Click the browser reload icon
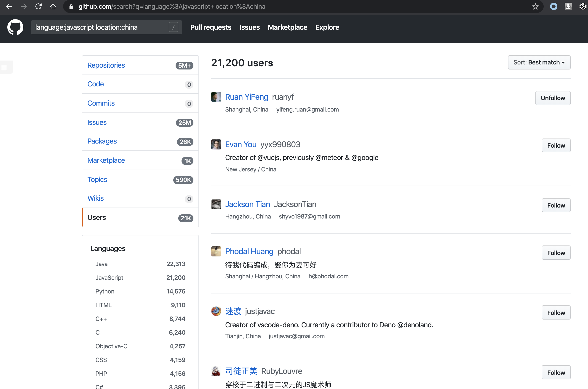Image resolution: width=588 pixels, height=389 pixels. 38,6
